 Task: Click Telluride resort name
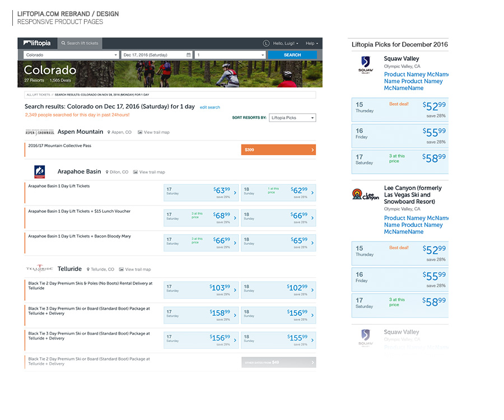[x=69, y=269]
